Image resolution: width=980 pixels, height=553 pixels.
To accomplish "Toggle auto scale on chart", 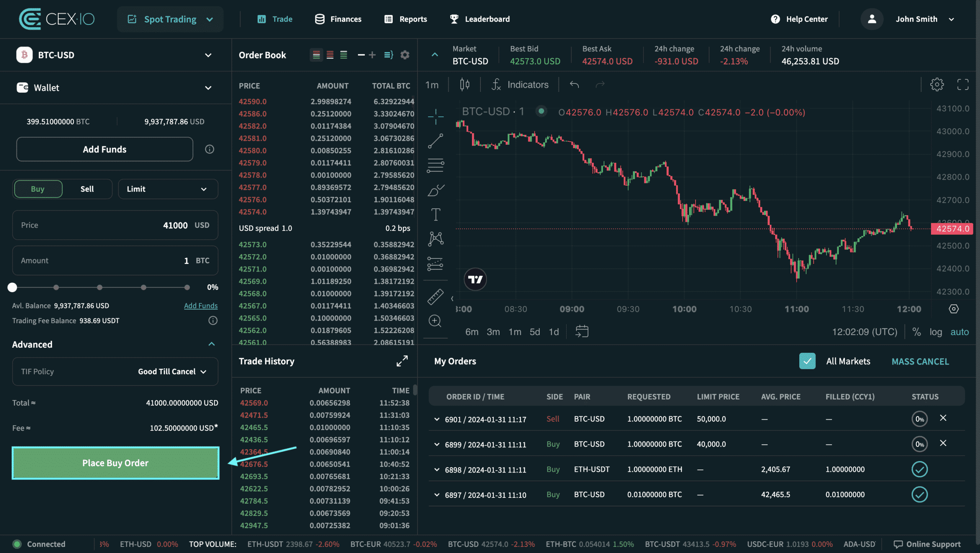I will (959, 332).
